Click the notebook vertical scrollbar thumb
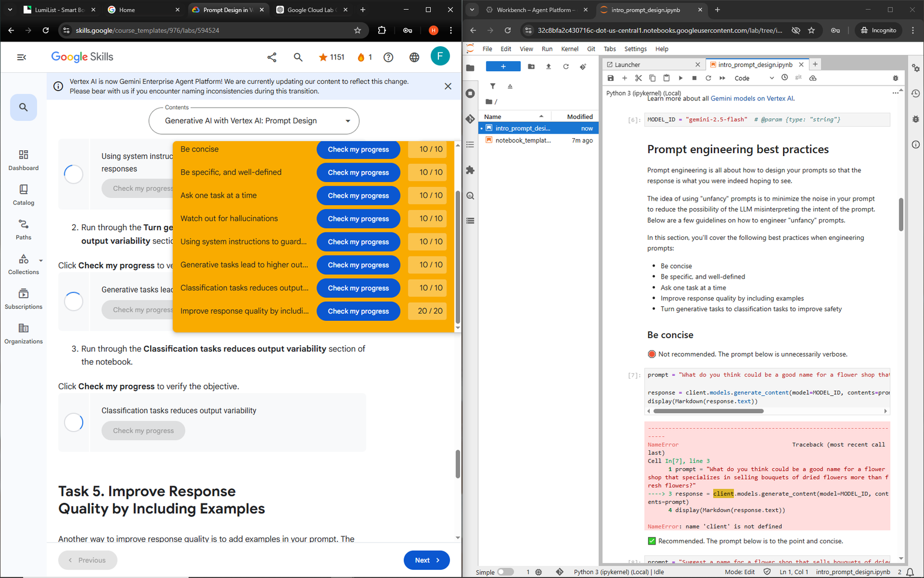924x578 pixels. (901, 214)
